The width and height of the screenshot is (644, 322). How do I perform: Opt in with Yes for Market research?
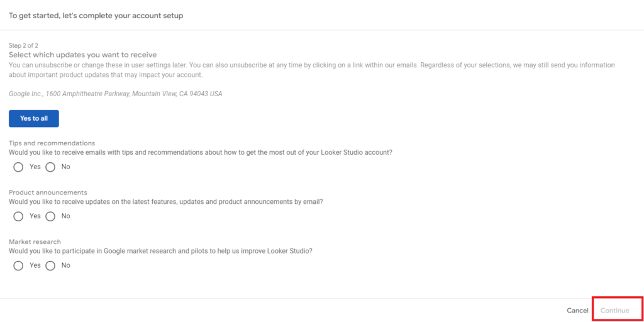18,265
